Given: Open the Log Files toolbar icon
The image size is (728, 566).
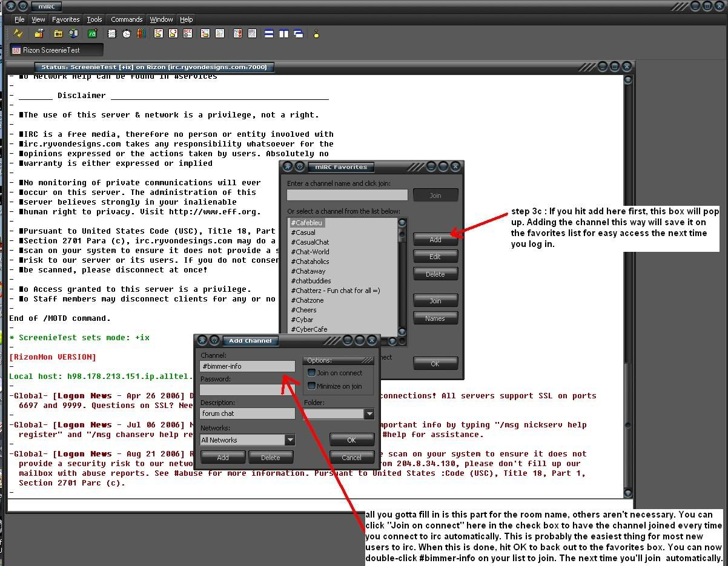Looking at the screenshot, I should [x=220, y=34].
